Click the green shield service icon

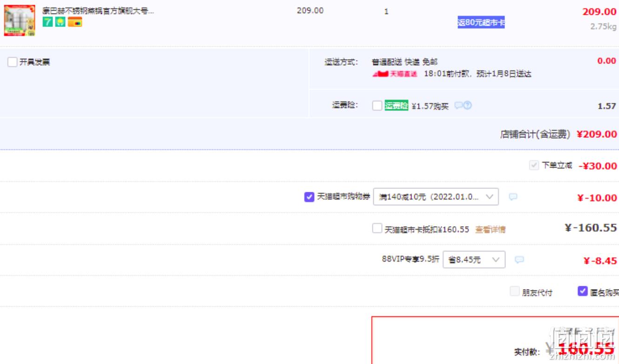point(60,22)
